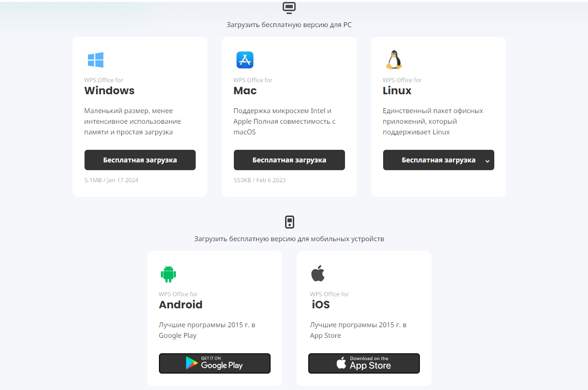
Task: Click the green Android robot icon
Action: coord(168,274)
